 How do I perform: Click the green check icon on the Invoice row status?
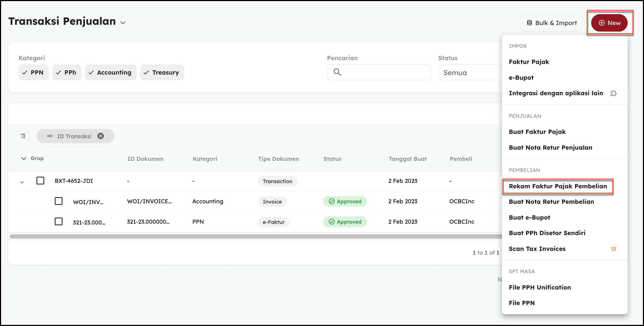(x=332, y=201)
